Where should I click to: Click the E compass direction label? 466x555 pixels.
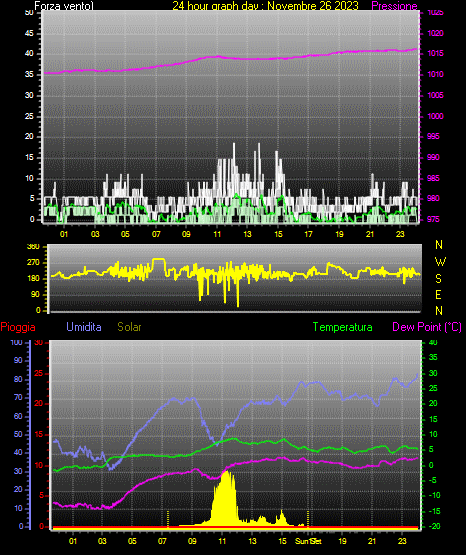click(438, 294)
